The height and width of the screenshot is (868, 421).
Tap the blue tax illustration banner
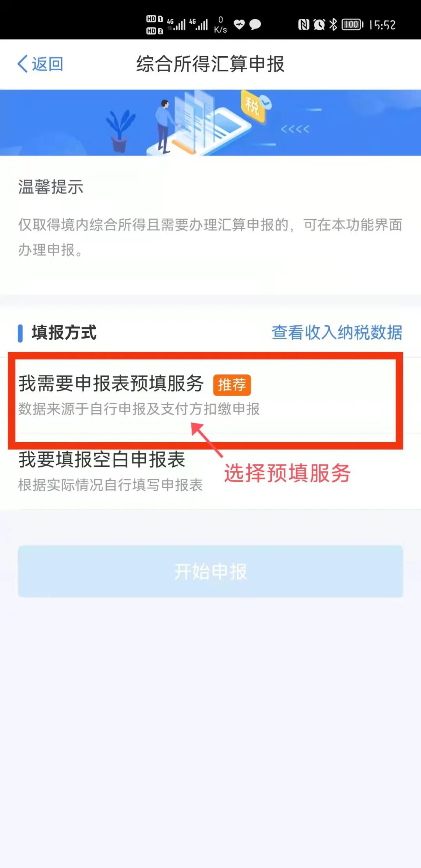pyautogui.click(x=210, y=123)
